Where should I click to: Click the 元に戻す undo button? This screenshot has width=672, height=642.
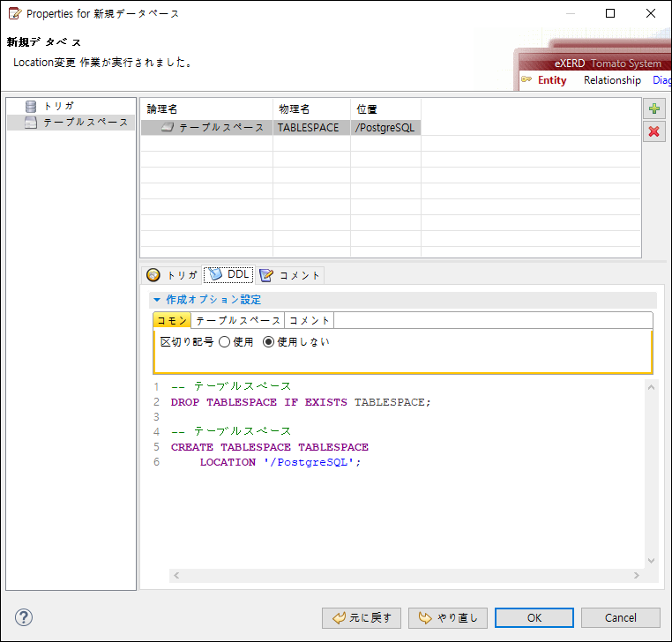point(362,617)
